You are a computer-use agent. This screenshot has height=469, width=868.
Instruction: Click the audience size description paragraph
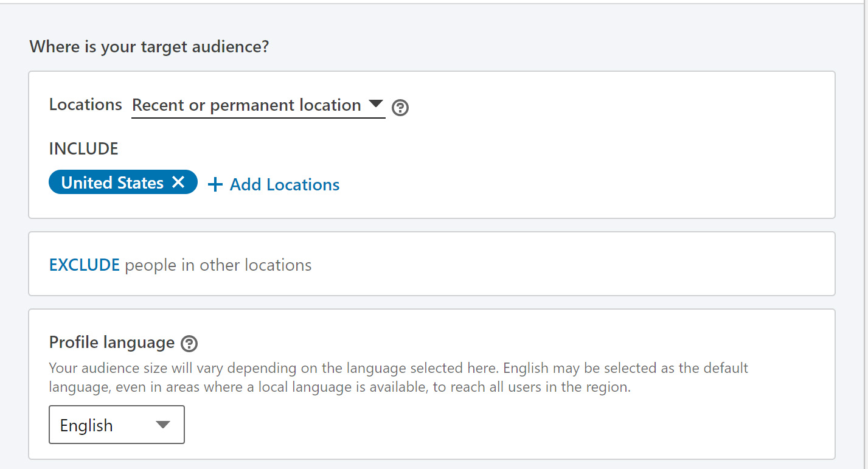point(398,378)
